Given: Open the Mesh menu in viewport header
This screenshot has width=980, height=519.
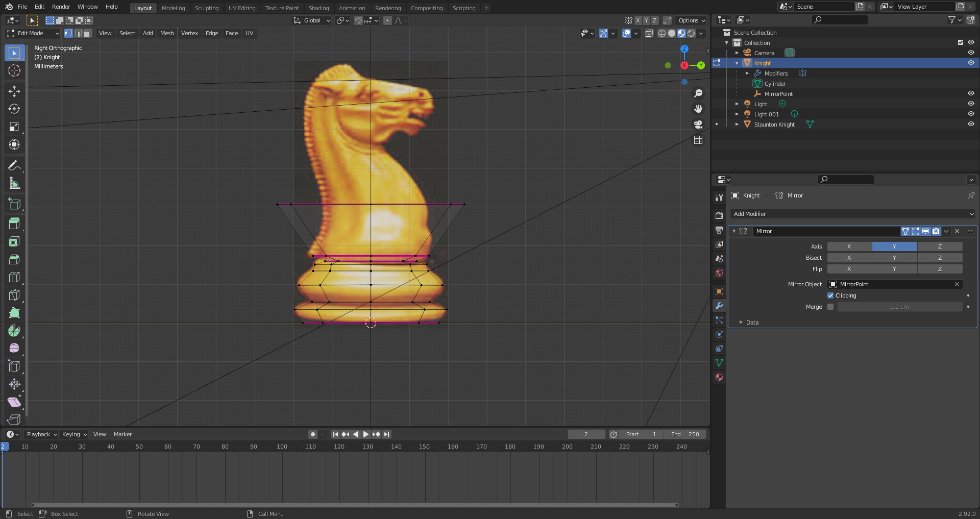Looking at the screenshot, I should click(167, 33).
